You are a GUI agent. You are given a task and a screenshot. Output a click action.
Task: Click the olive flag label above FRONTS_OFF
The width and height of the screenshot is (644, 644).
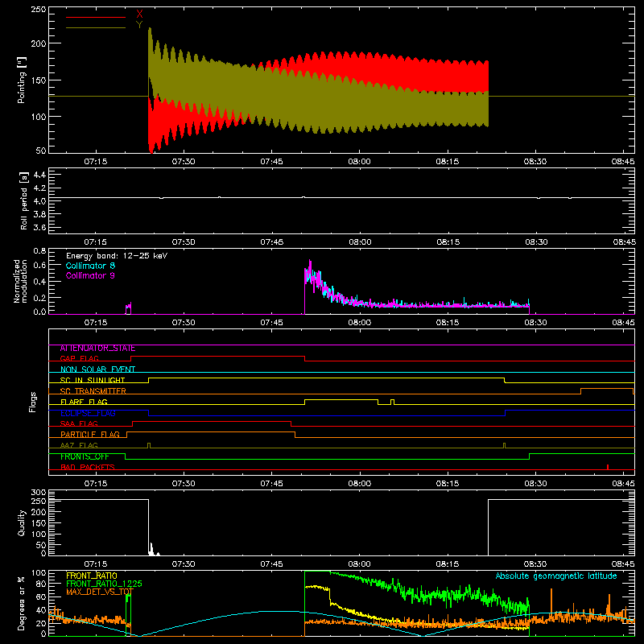pos(79,446)
